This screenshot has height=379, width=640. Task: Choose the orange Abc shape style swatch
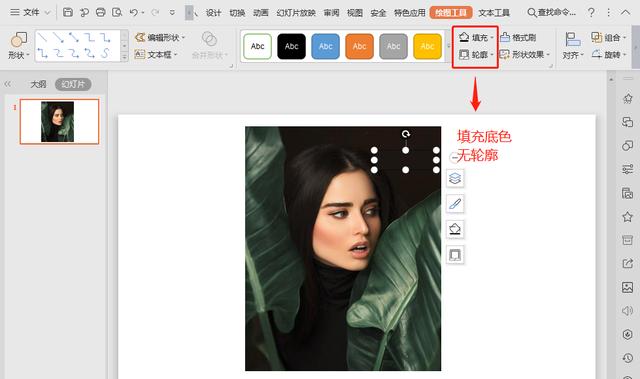359,47
